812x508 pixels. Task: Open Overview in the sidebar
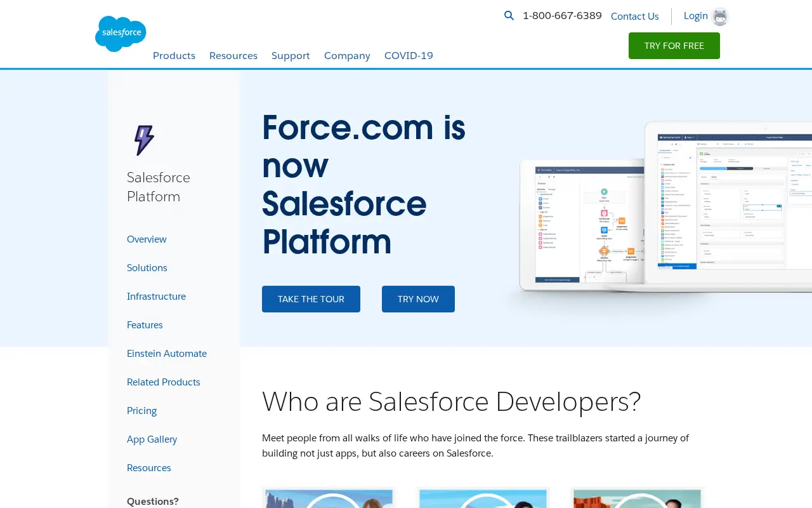pyautogui.click(x=147, y=239)
